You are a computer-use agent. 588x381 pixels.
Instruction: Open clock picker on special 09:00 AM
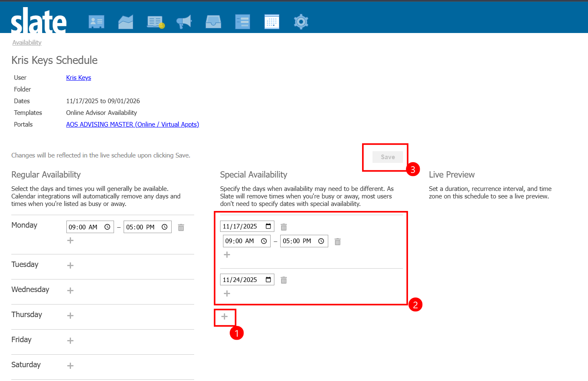tap(264, 241)
